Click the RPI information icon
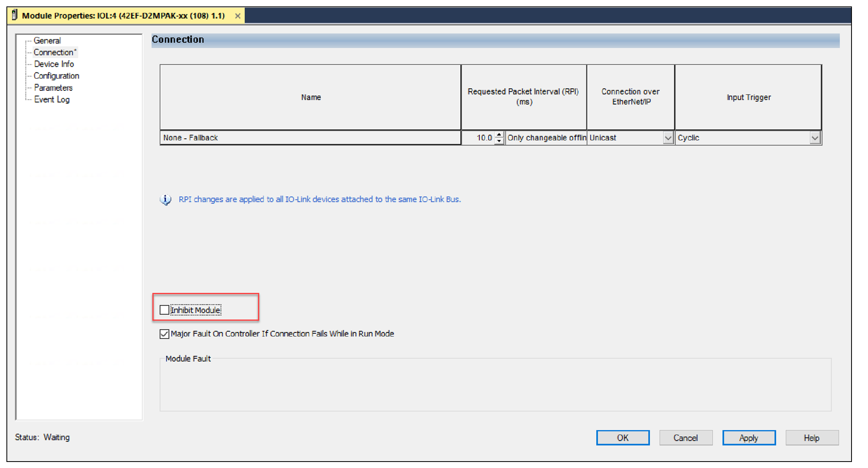The width and height of the screenshot is (868, 468). point(166,199)
